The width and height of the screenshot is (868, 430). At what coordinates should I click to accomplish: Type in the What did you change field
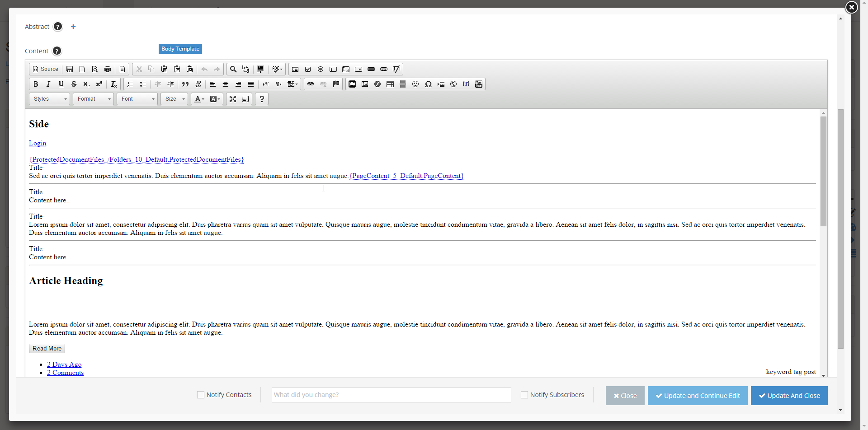tap(391, 394)
